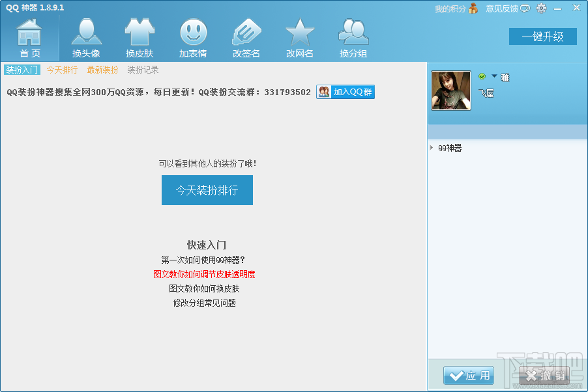Image resolution: width=588 pixels, height=392 pixels.
Task: Click the 撤销 undo button
Action: (x=544, y=376)
